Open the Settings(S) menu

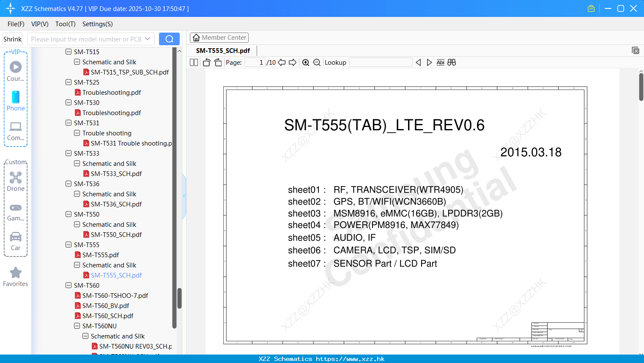tap(98, 24)
